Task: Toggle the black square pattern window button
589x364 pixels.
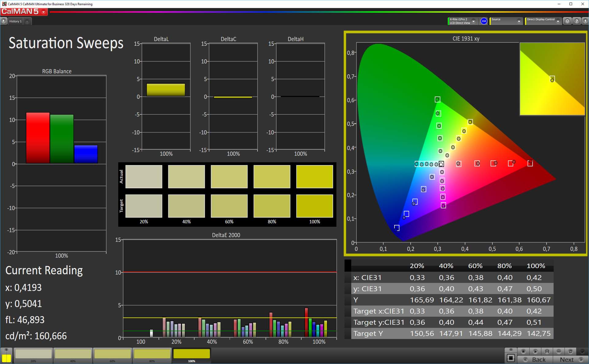Action: click(x=511, y=358)
